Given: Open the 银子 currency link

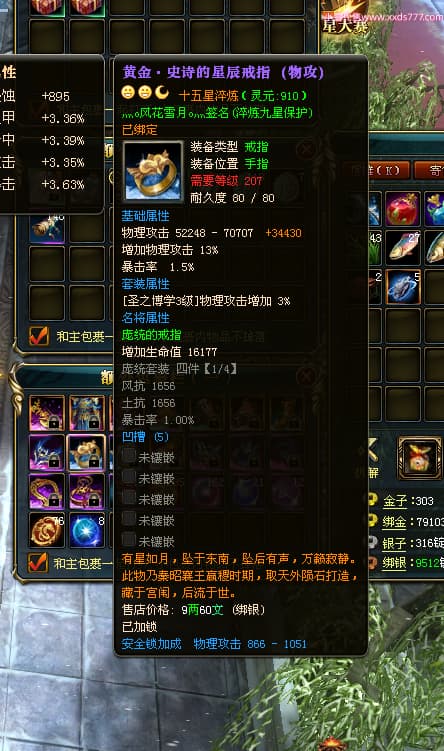Looking at the screenshot, I should coord(394,543).
